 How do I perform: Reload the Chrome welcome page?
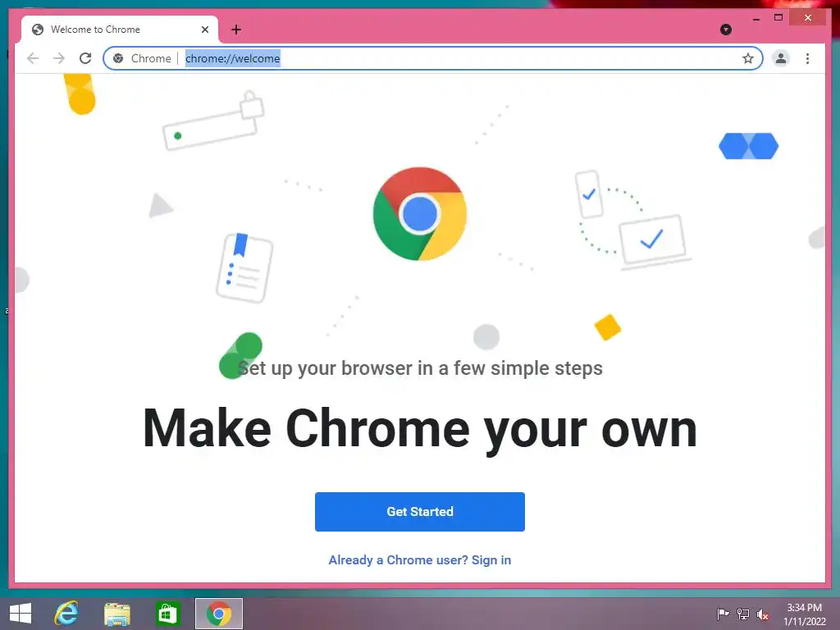click(85, 58)
